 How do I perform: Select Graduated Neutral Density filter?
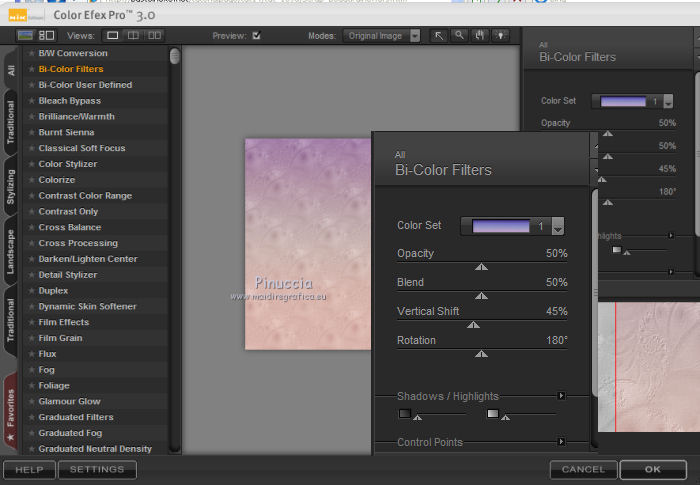click(95, 449)
